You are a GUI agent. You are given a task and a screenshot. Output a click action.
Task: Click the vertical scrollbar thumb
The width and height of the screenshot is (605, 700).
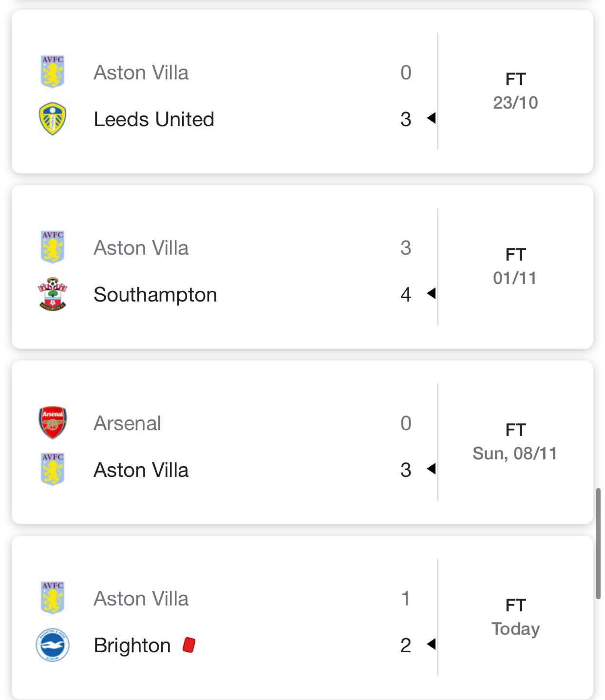click(x=598, y=543)
